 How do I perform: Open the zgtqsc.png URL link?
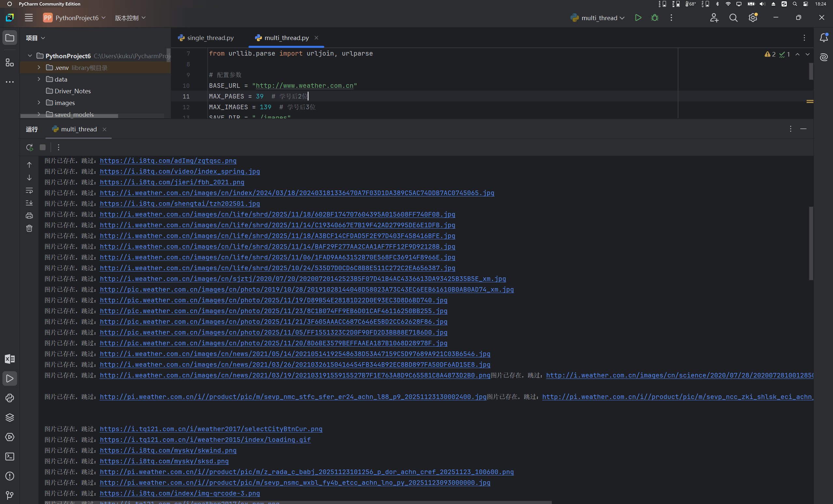[x=168, y=161]
